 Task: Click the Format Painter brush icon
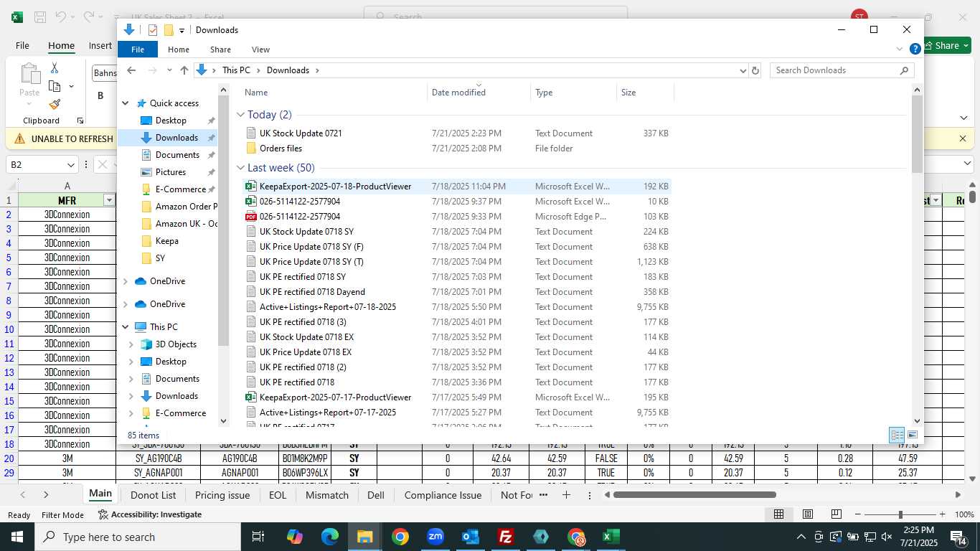(55, 105)
